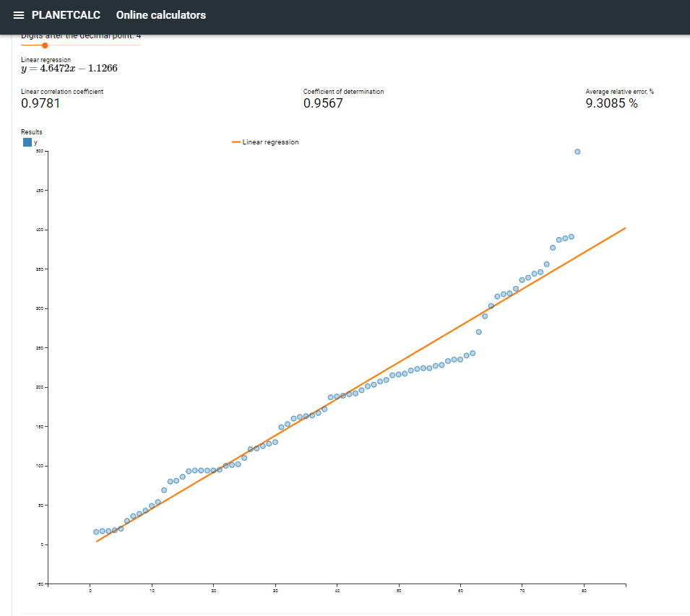Viewport: 690px width, 616px height.
Task: Toggle the Linear regression legend entry
Action: [264, 142]
